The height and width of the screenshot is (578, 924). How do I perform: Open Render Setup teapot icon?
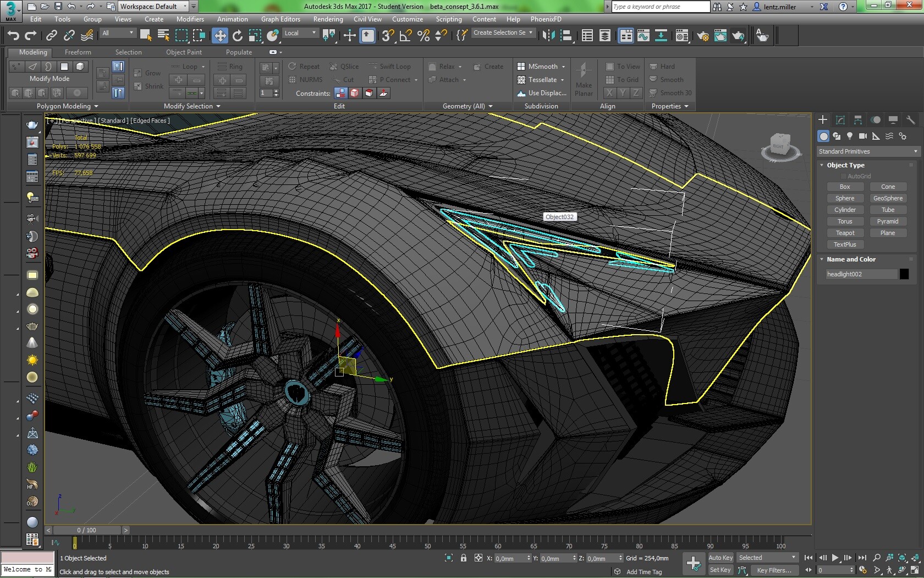point(702,36)
